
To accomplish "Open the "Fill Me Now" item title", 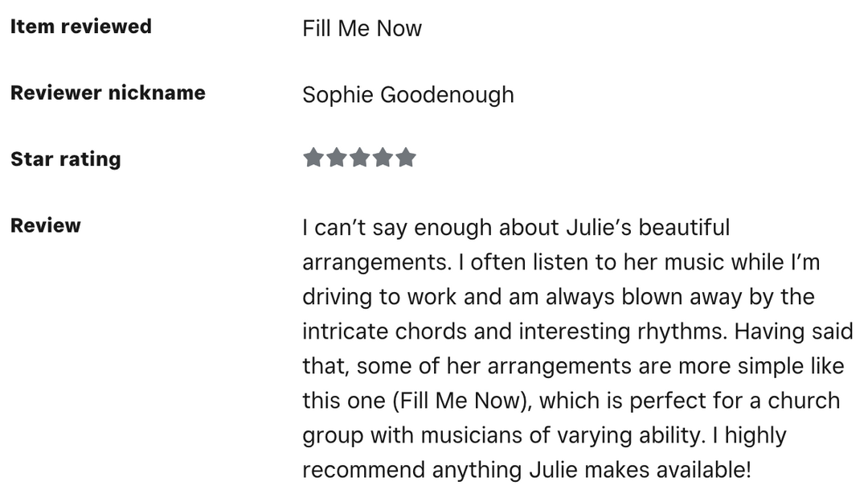I will 362,28.
